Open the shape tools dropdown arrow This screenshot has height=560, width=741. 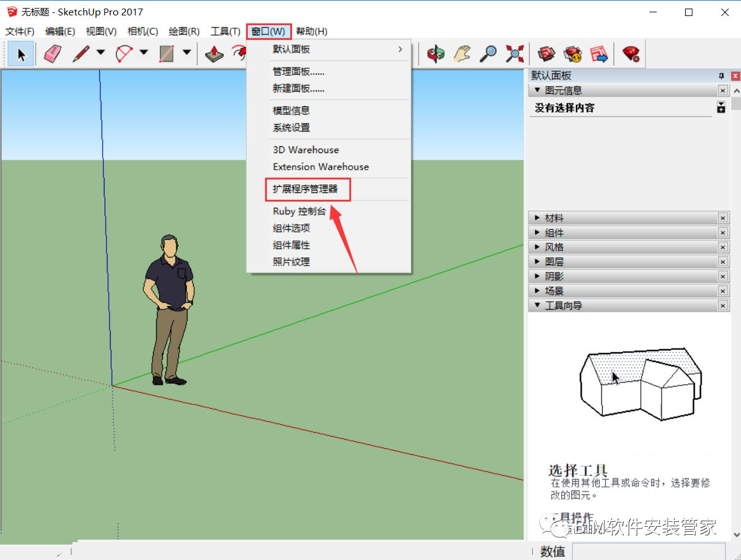click(186, 53)
